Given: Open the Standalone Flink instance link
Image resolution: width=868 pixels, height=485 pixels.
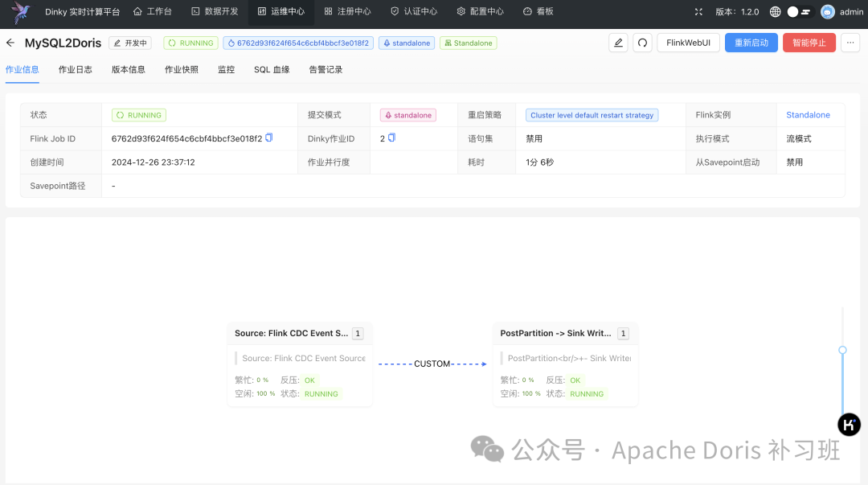Looking at the screenshot, I should pos(808,115).
